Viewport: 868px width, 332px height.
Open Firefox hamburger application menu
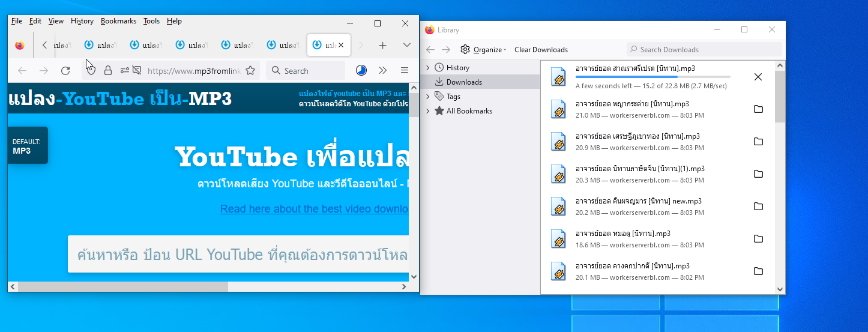click(405, 71)
